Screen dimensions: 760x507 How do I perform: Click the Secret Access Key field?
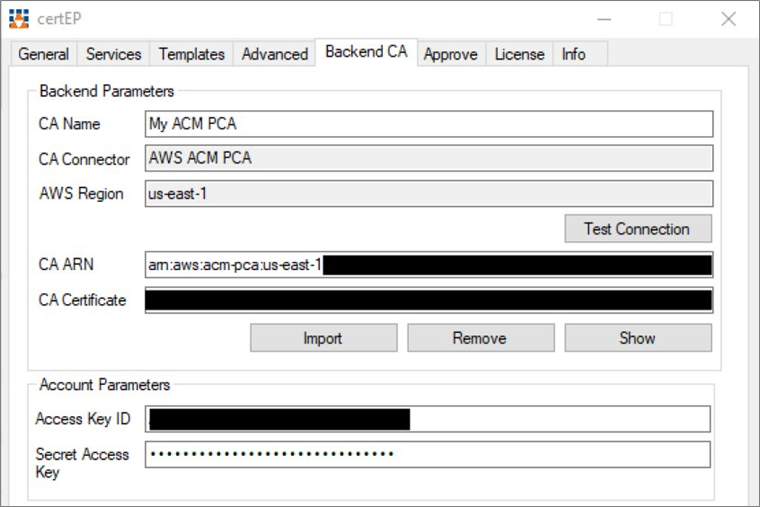pos(428,455)
